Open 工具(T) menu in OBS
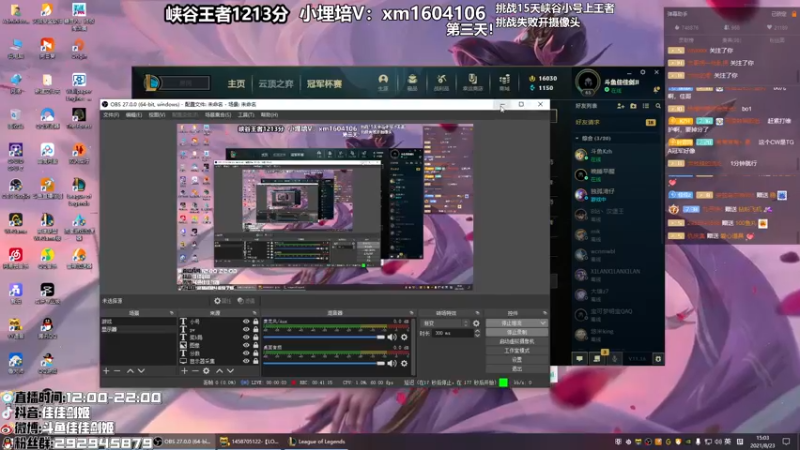The image size is (800, 450). click(x=246, y=115)
